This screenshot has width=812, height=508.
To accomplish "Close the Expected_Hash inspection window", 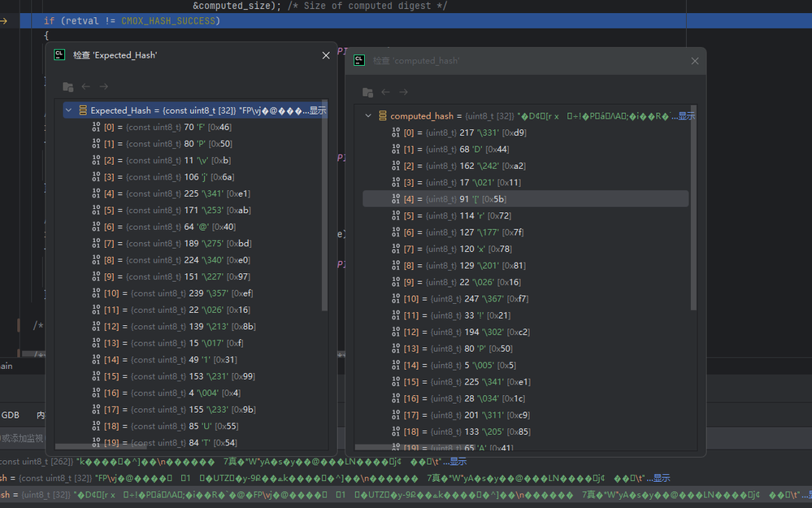I will pos(326,55).
